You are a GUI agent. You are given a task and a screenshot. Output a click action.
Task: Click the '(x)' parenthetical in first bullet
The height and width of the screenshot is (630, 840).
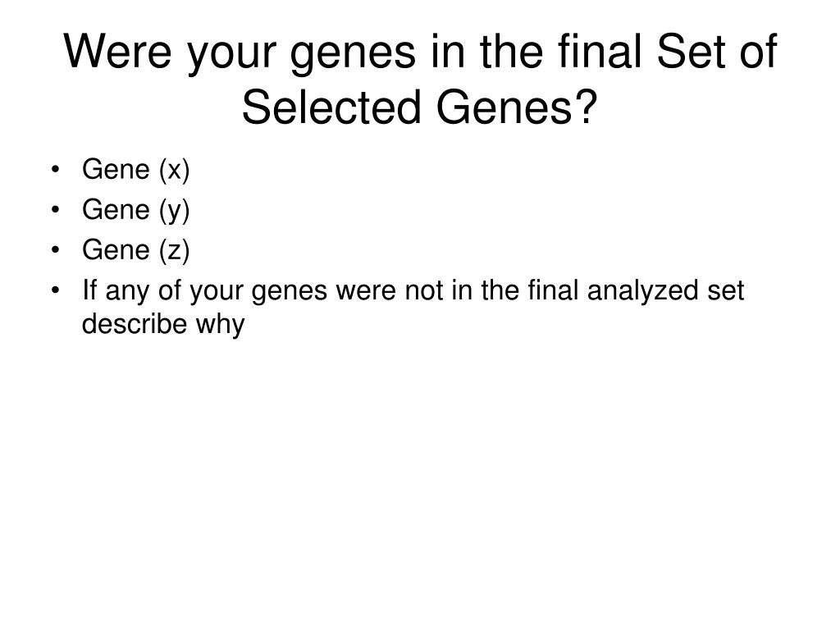point(174,171)
